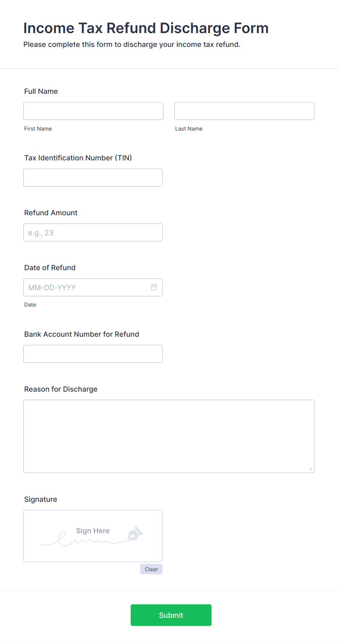Select the Refund Amount input box
338x644 pixels.
tap(93, 232)
